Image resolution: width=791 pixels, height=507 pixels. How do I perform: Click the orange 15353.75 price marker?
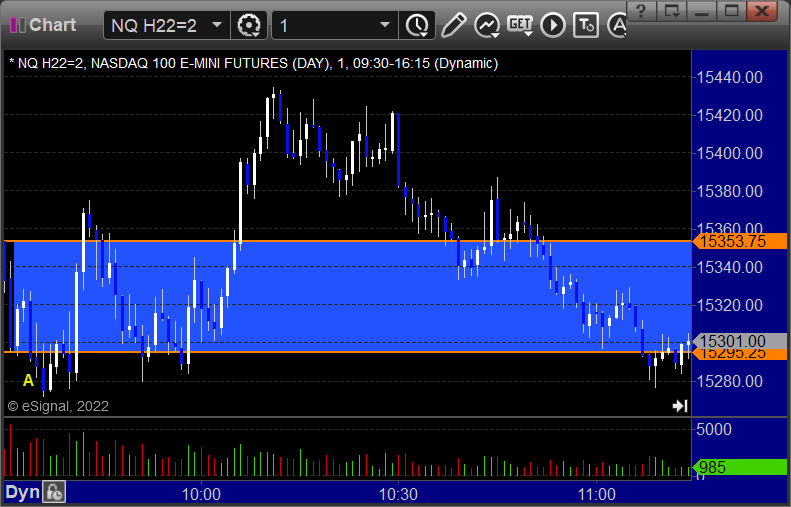740,241
